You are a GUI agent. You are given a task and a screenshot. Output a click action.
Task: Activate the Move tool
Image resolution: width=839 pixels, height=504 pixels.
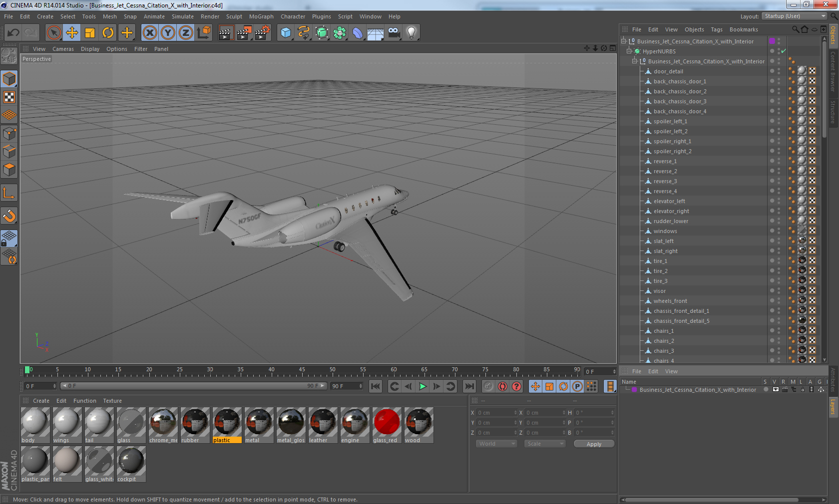(72, 33)
